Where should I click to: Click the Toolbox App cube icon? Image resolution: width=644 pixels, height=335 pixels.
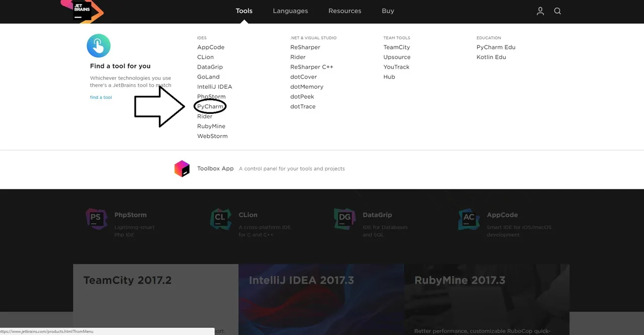(182, 169)
